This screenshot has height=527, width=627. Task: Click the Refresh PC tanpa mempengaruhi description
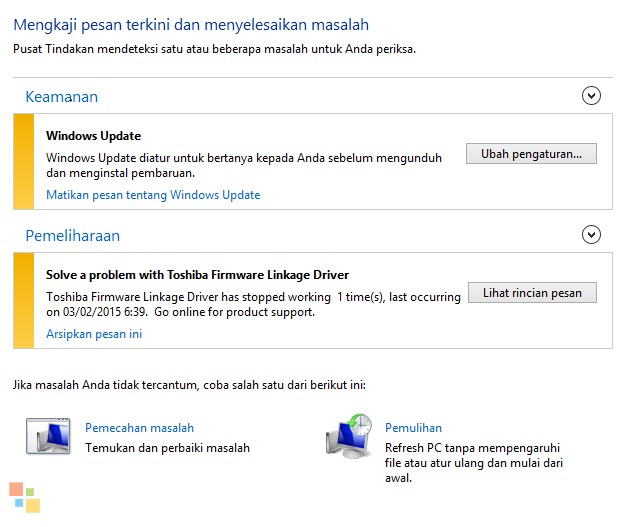[473, 463]
